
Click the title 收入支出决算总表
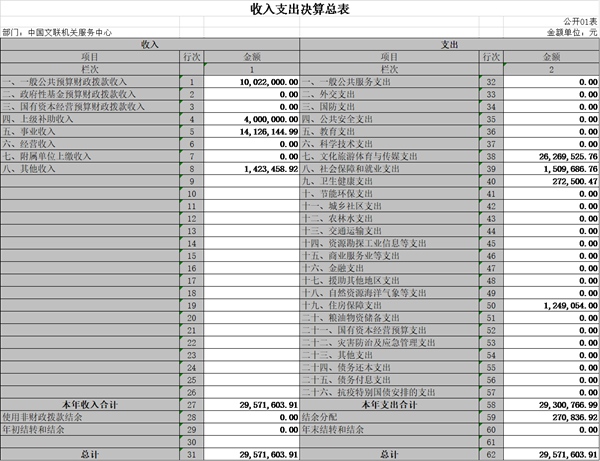coord(300,10)
